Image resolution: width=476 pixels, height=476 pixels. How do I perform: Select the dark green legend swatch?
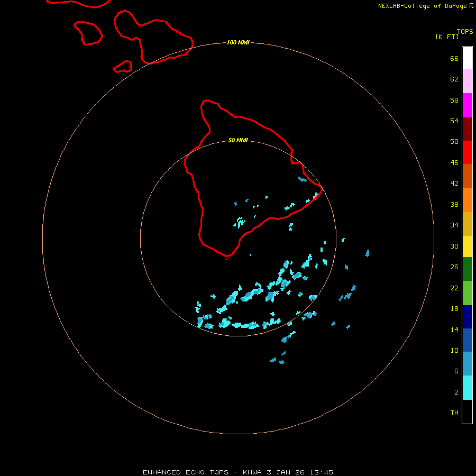(467, 269)
